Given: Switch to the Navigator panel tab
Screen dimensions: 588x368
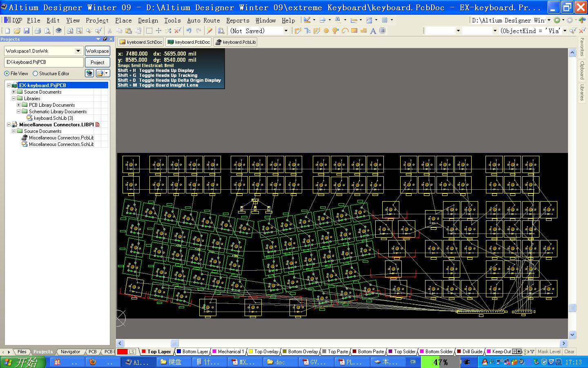Looking at the screenshot, I should tap(70, 352).
